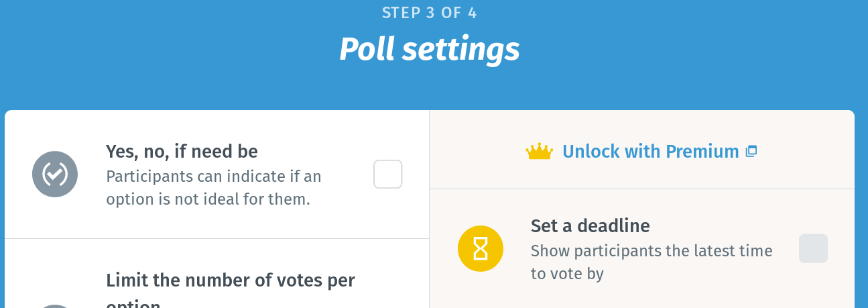Screen dimensions: 868x308
Task: Click the Poll settings page heading
Action: [430, 49]
